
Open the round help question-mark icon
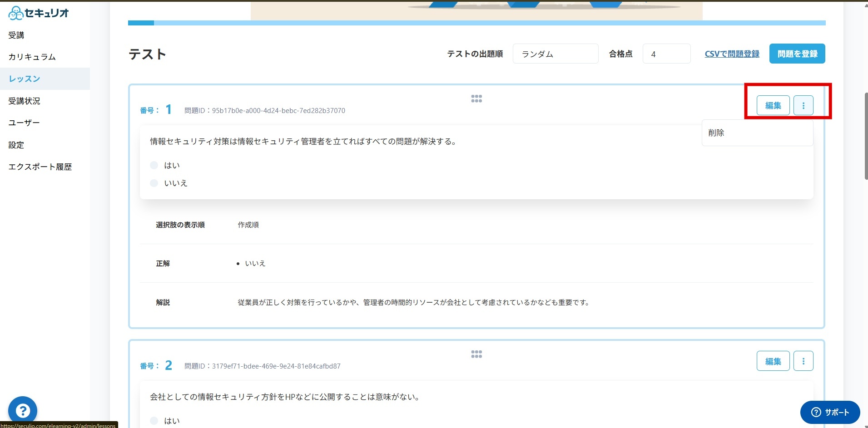[23, 411]
